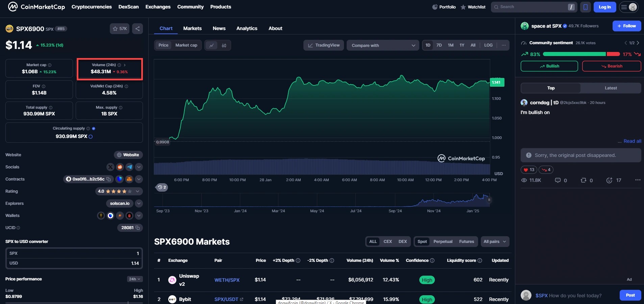Expand the Rating details chevron
Screen dimensions: 644x304
(x=138, y=191)
